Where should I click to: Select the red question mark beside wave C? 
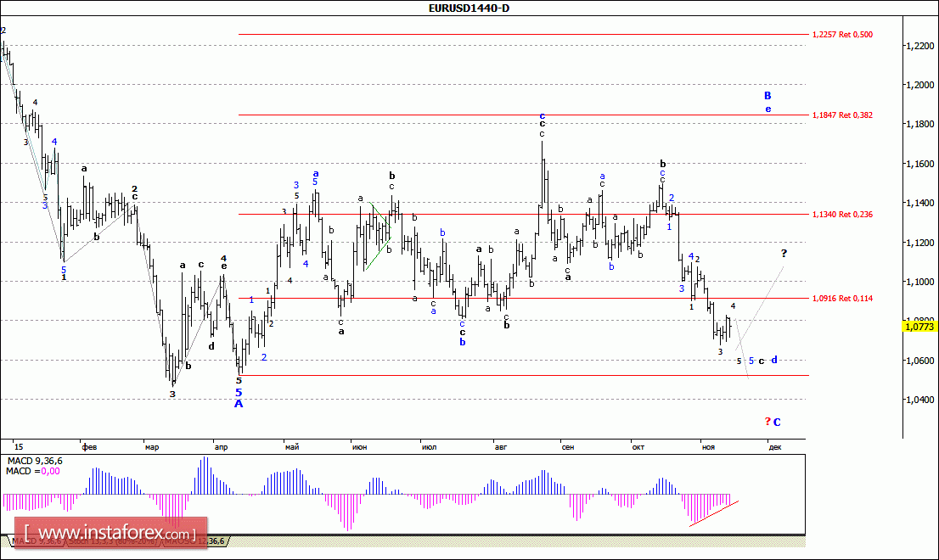click(x=767, y=422)
